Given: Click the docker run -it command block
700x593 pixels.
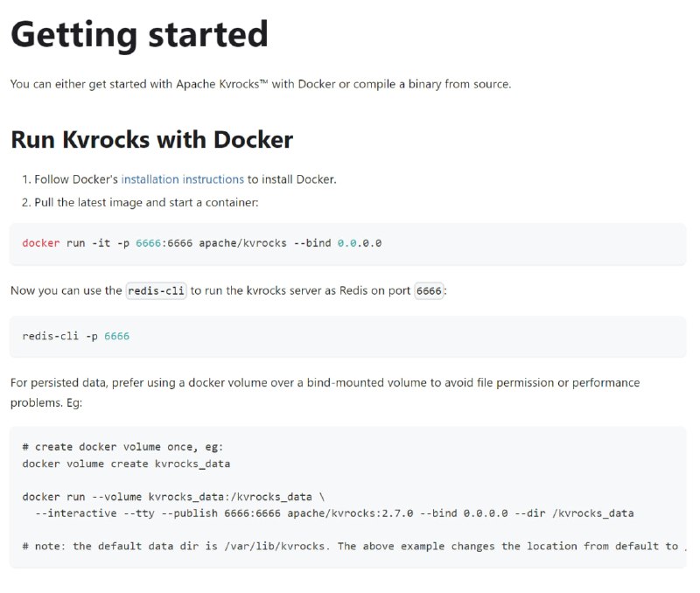Looking at the screenshot, I should pos(347,244).
